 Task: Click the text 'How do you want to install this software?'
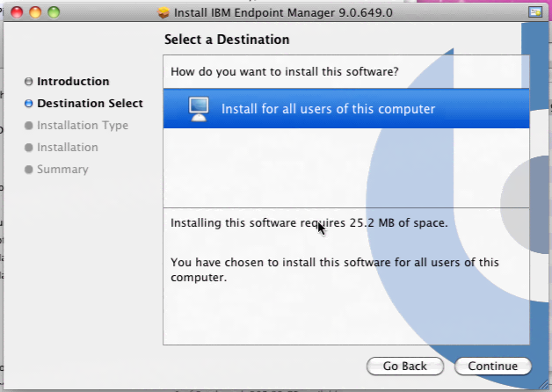click(285, 72)
